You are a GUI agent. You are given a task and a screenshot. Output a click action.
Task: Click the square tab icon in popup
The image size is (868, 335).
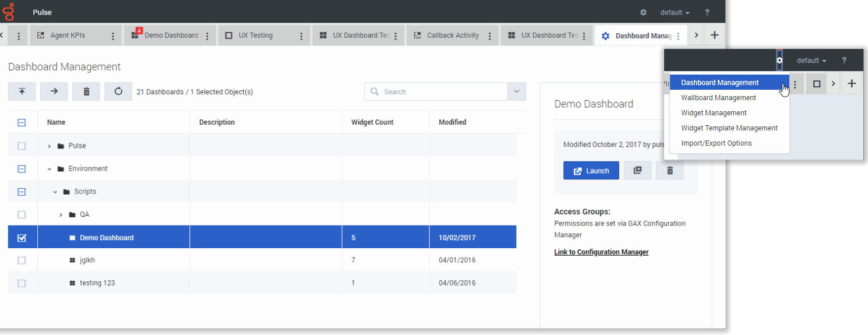pos(817,84)
